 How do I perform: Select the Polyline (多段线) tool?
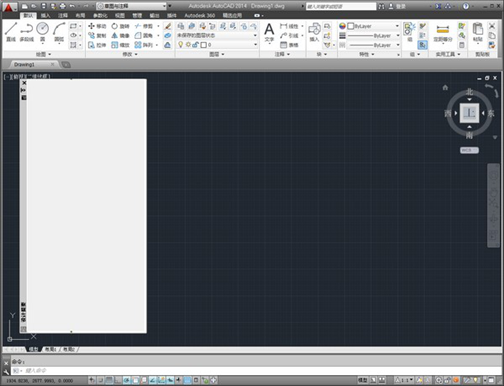[27, 32]
